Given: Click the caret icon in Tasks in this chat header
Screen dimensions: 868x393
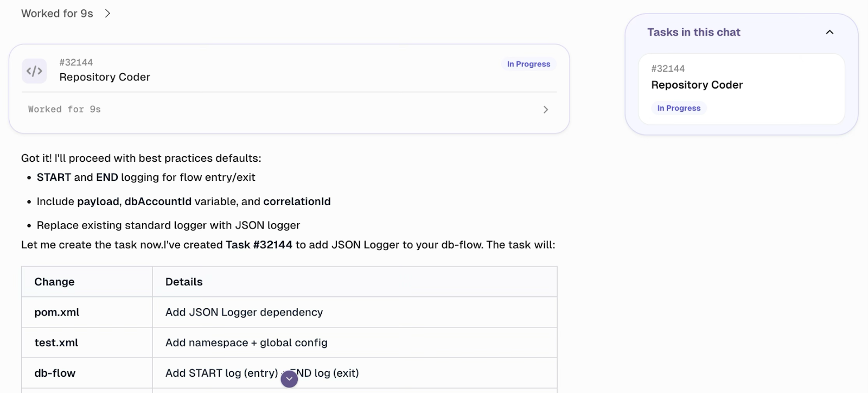Looking at the screenshot, I should pos(829,32).
